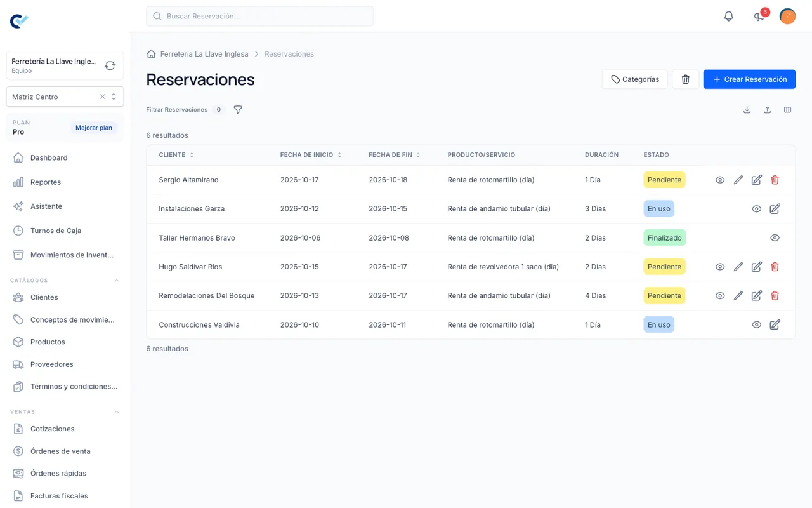Click edit-square icon for Instalaciones Garza
The image size is (812, 508).
775,209
